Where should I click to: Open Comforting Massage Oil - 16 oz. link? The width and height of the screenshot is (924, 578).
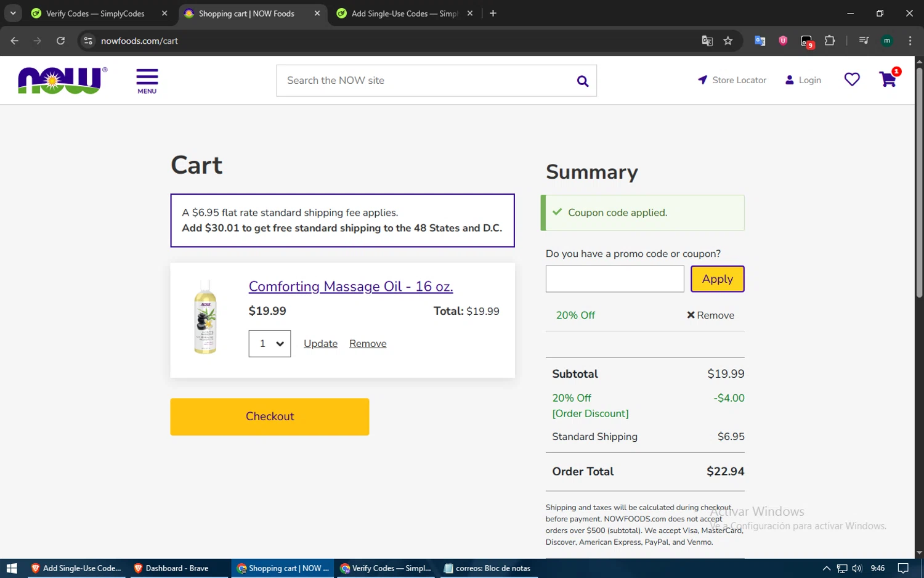click(x=351, y=287)
